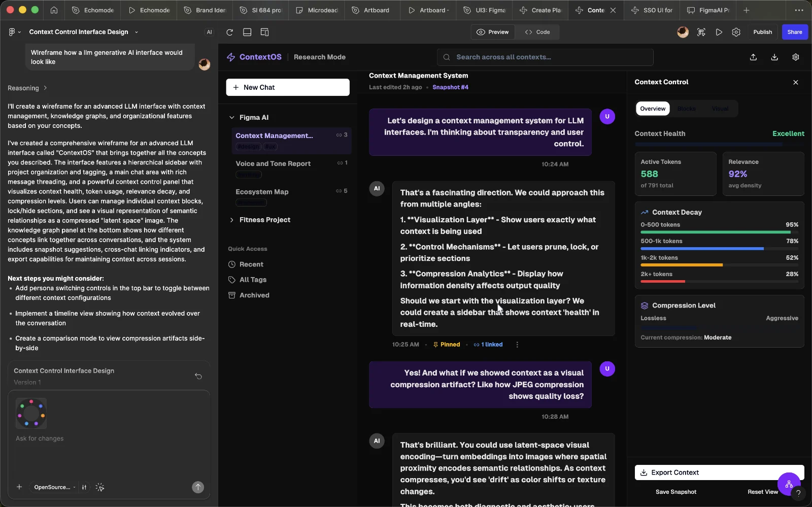Open the Figma settings gear beside Publish
Viewport: 812px width, 507px height.
pyautogui.click(x=736, y=32)
